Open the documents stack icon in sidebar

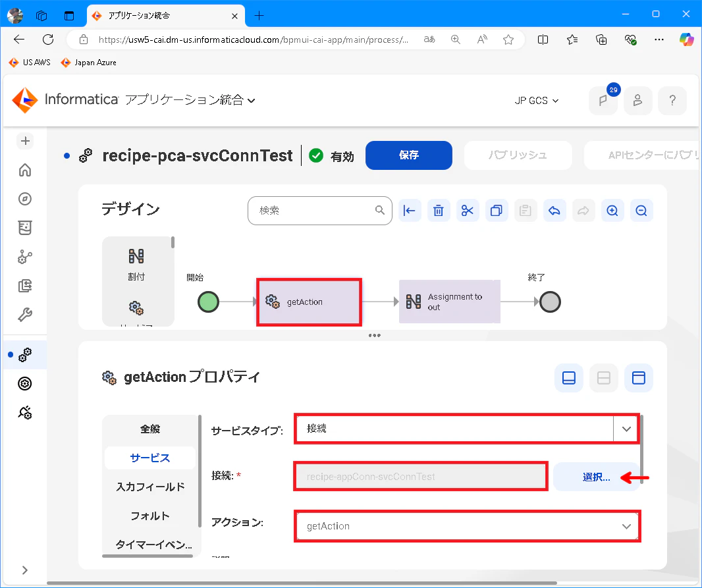click(x=25, y=286)
